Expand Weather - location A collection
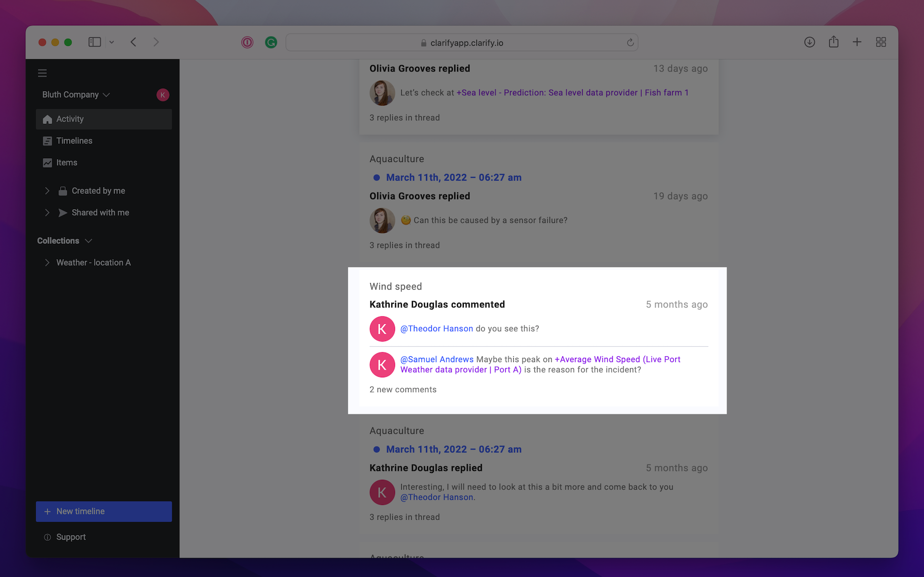This screenshot has height=577, width=924. [x=47, y=262]
